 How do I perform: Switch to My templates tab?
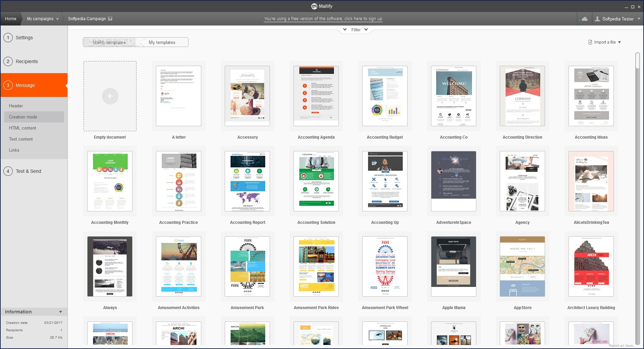click(162, 42)
